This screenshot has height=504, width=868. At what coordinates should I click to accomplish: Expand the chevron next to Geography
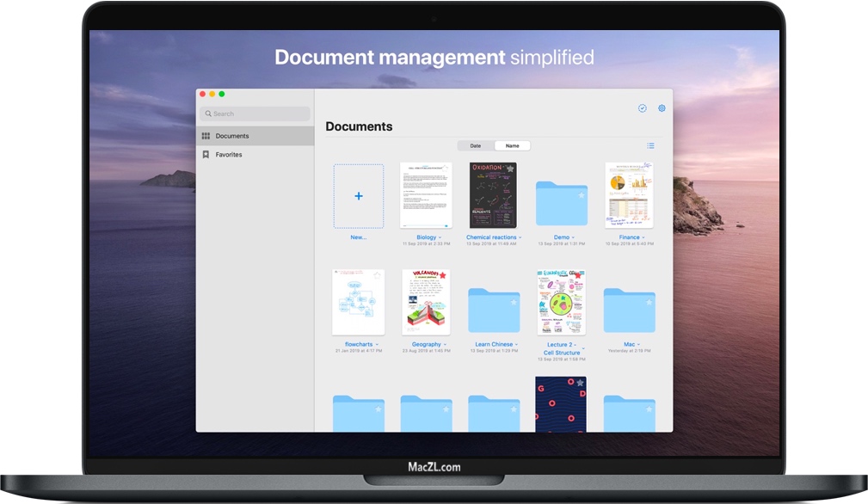[445, 345]
